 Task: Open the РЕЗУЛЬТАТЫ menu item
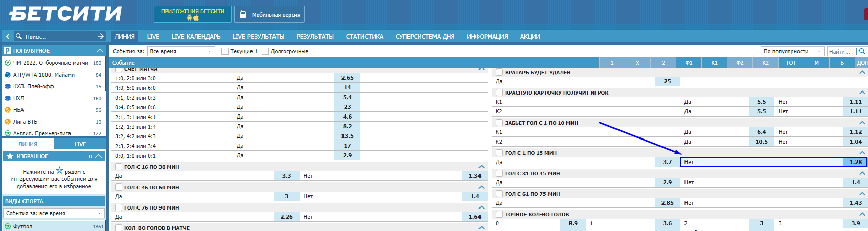click(x=315, y=36)
